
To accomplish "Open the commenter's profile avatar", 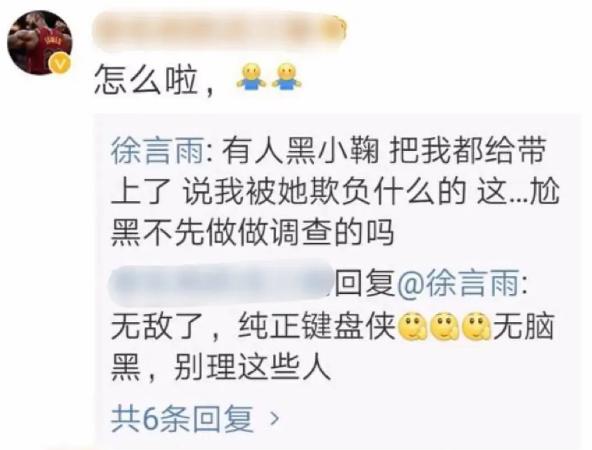I will [x=40, y=42].
